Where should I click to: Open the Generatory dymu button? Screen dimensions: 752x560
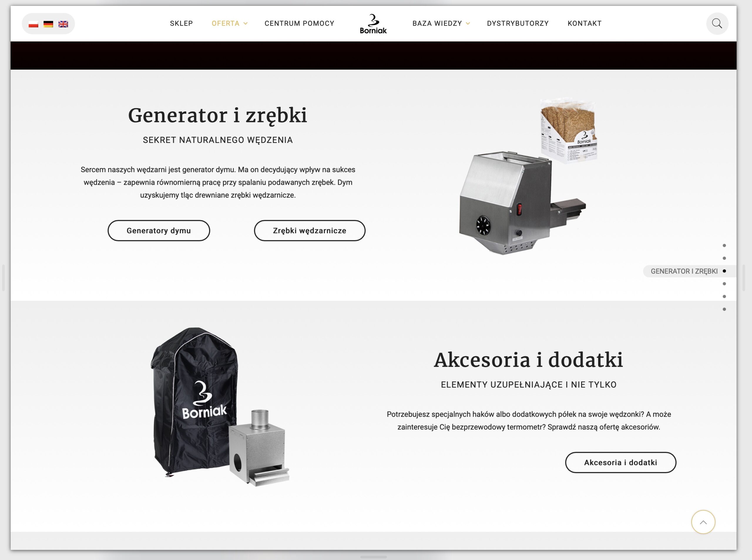coord(159,231)
